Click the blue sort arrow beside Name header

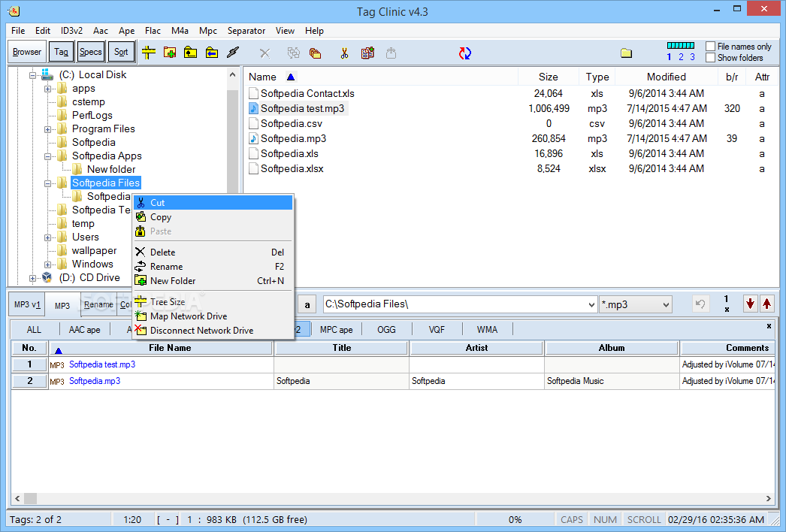click(291, 77)
